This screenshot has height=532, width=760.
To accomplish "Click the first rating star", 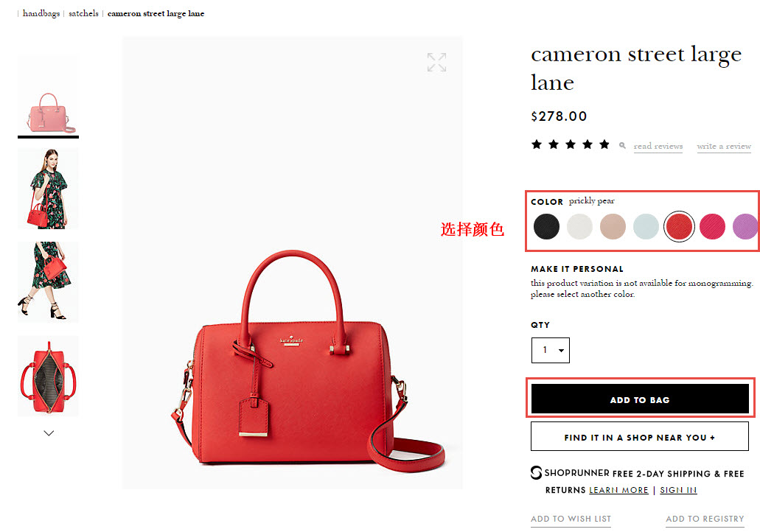I will click(537, 144).
